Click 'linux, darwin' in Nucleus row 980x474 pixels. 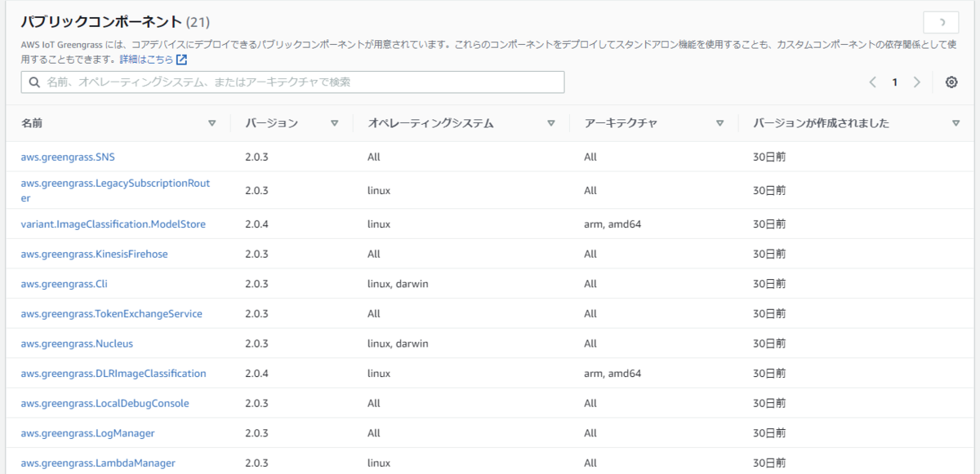coord(398,343)
